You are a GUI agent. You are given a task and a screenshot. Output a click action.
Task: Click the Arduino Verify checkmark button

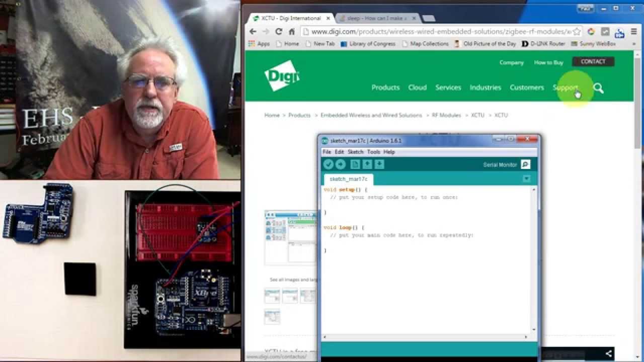(x=328, y=164)
